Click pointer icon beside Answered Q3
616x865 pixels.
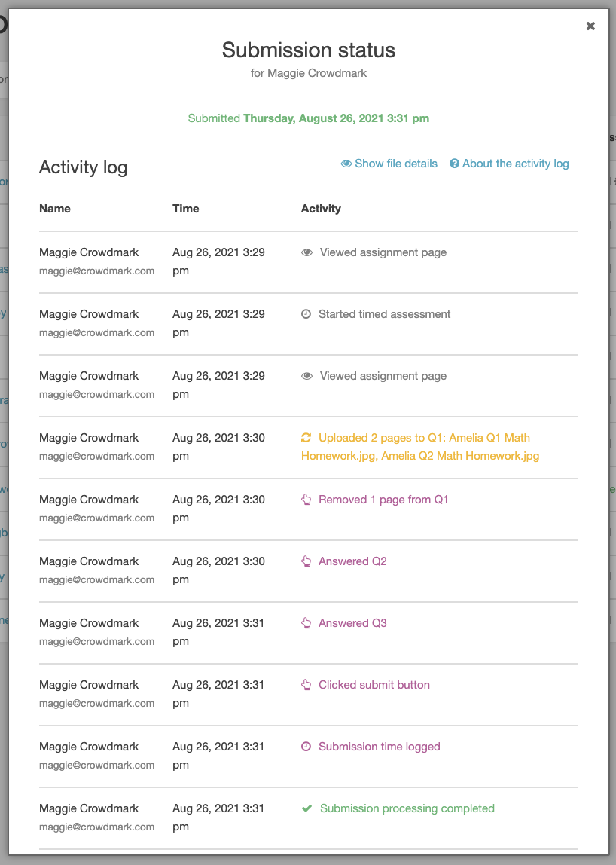pyautogui.click(x=306, y=623)
